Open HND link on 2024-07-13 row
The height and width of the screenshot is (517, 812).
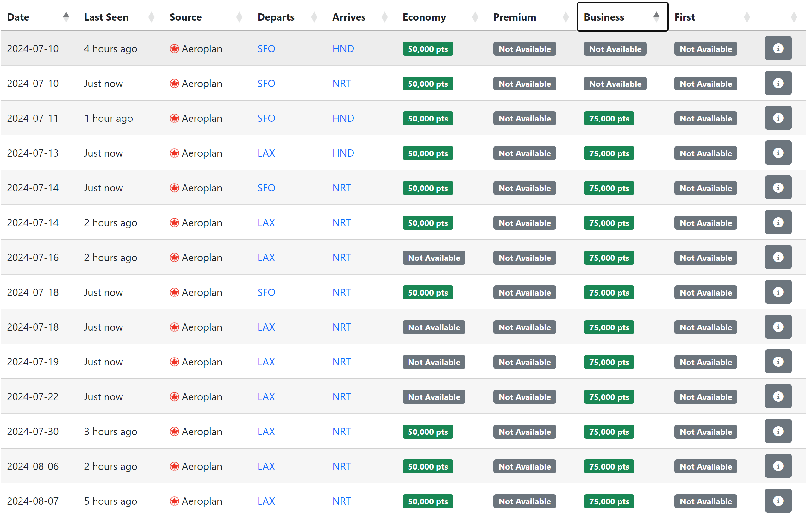pyautogui.click(x=343, y=153)
